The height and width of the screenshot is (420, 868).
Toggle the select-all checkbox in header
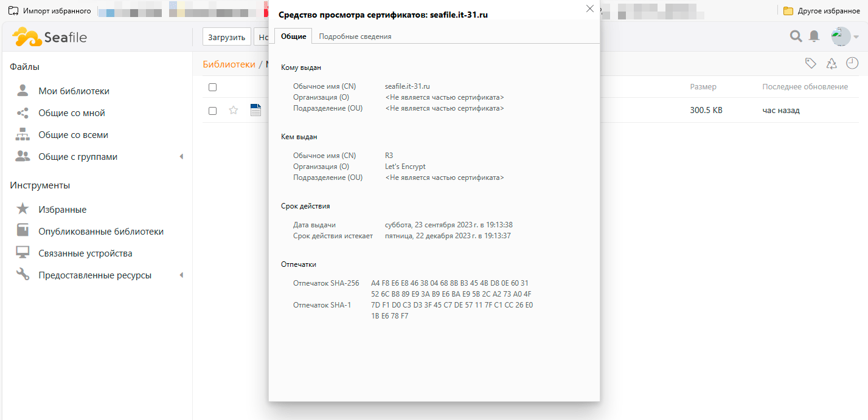(x=212, y=87)
